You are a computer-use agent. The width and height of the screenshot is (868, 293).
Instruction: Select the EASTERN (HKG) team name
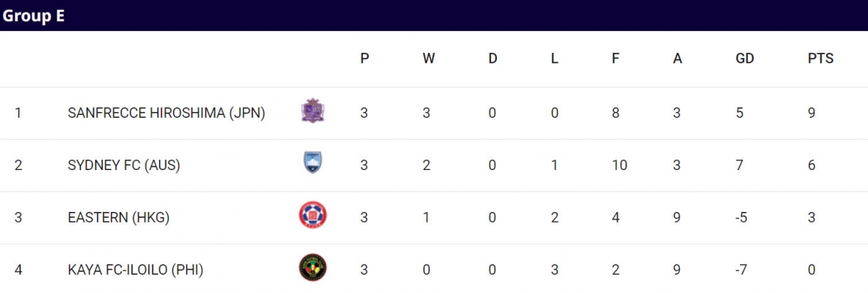[119, 218]
